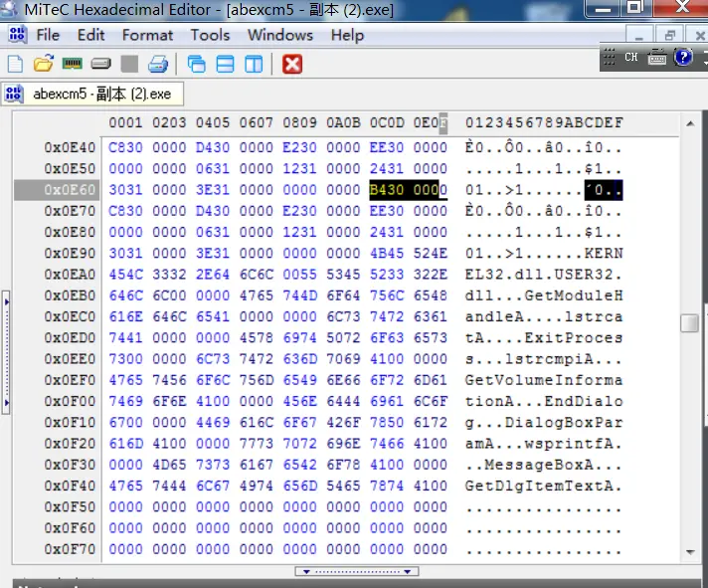Click the red X close-file icon
Image resolution: width=708 pixels, height=588 pixels.
[x=292, y=65]
